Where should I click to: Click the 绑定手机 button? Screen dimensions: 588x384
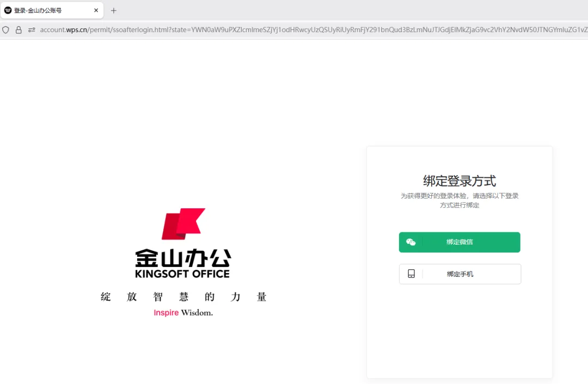pyautogui.click(x=460, y=274)
